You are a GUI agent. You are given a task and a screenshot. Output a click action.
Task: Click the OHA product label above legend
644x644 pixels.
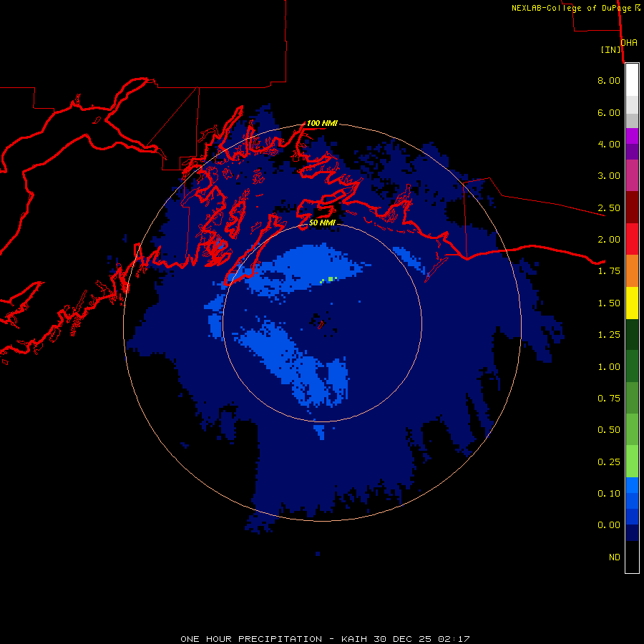point(629,43)
